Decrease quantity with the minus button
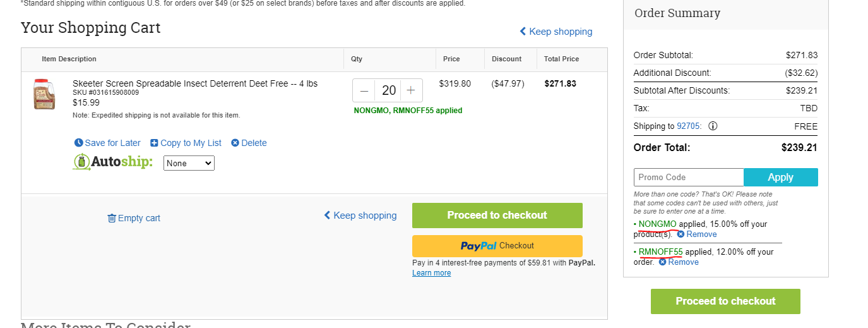868x328 pixels. point(364,90)
